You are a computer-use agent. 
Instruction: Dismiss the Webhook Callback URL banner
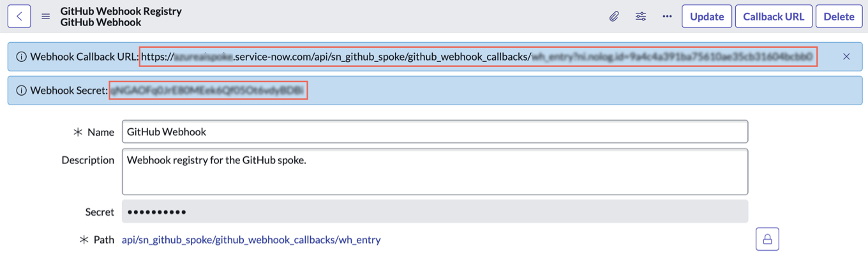(x=846, y=57)
